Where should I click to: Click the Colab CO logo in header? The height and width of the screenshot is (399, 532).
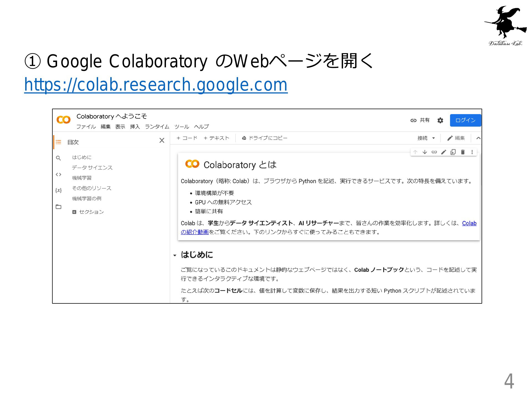click(63, 120)
